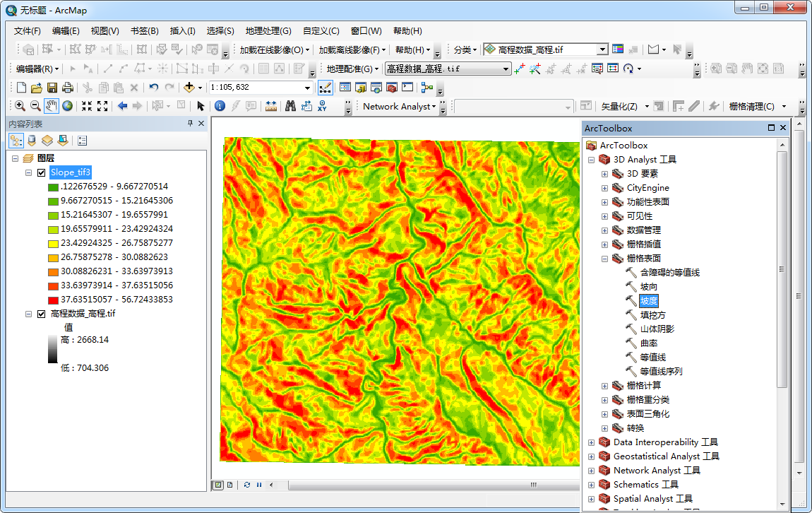Open the 窗口(W) menu
The image size is (812, 513).
point(366,31)
